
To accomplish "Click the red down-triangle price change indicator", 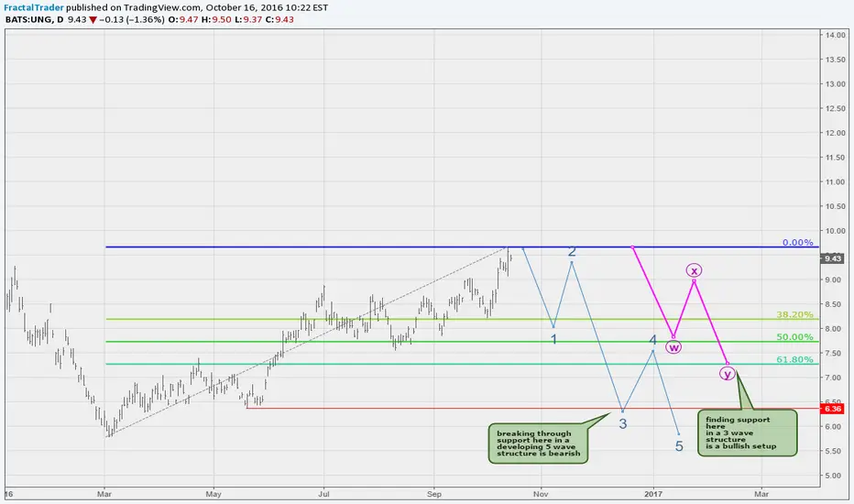I will pyautogui.click(x=93, y=19).
